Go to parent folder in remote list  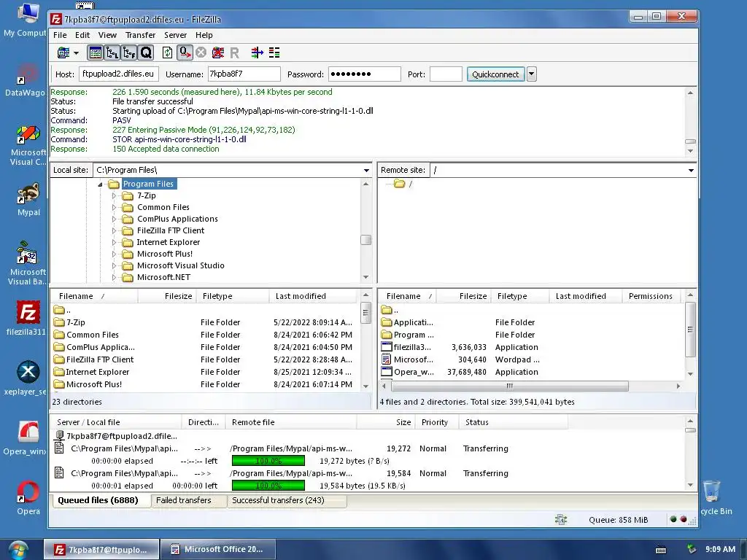pos(531,310)
